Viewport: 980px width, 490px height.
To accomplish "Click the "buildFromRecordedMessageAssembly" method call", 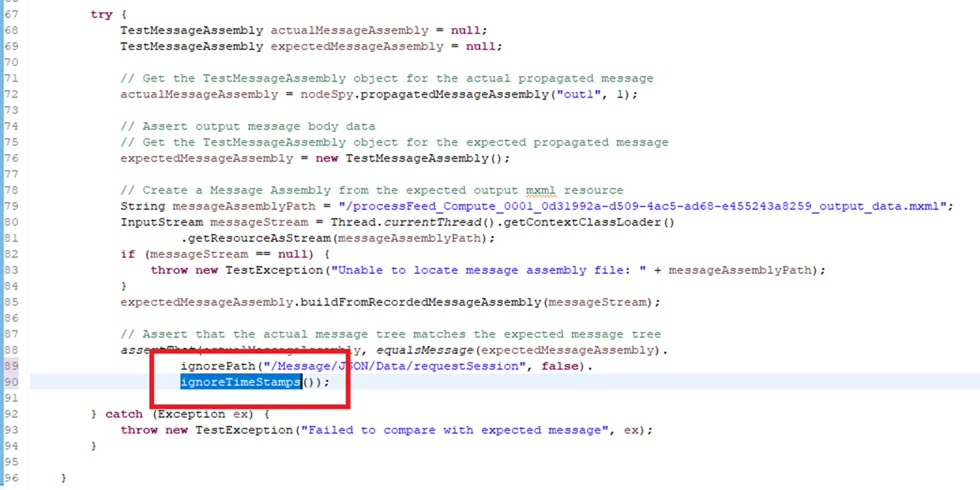I will click(x=421, y=303).
